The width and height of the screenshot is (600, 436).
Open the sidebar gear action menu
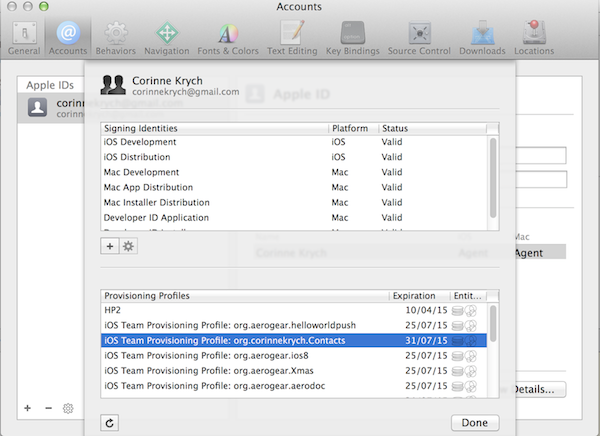point(68,408)
